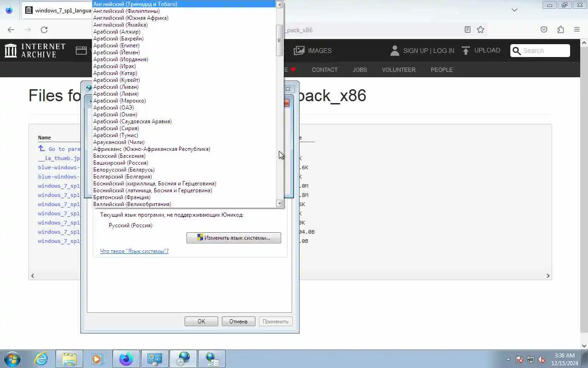The width and height of the screenshot is (588, 368).
Task: Reload the Firefox page
Action: point(44,29)
